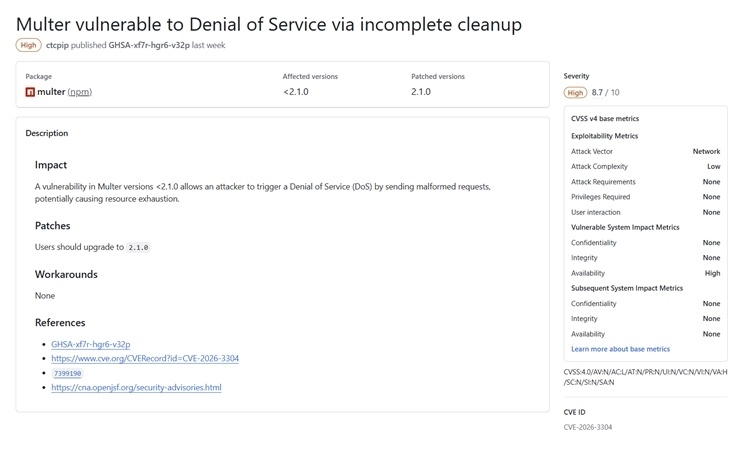Click the 2.1.0 code tag under Patches

click(x=139, y=247)
